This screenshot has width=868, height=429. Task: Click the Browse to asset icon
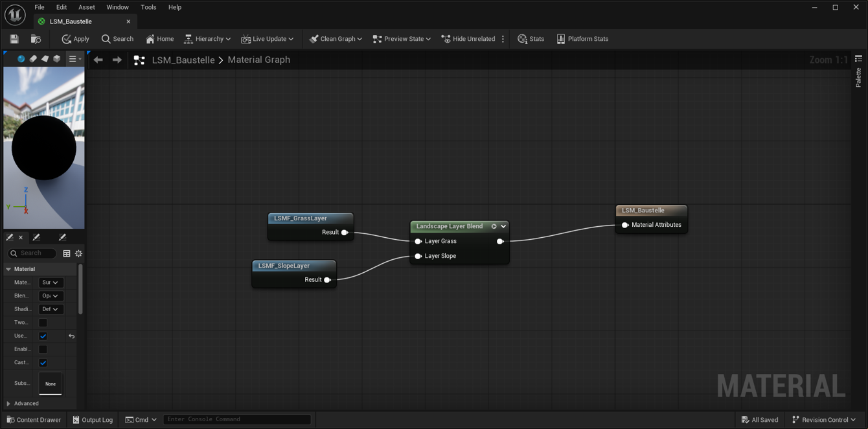tap(36, 39)
